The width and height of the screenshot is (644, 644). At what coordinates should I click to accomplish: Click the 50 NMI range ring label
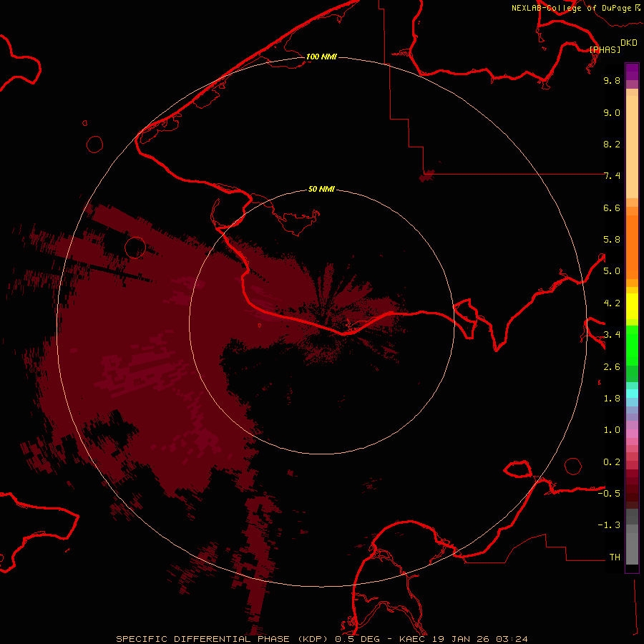click(x=321, y=190)
